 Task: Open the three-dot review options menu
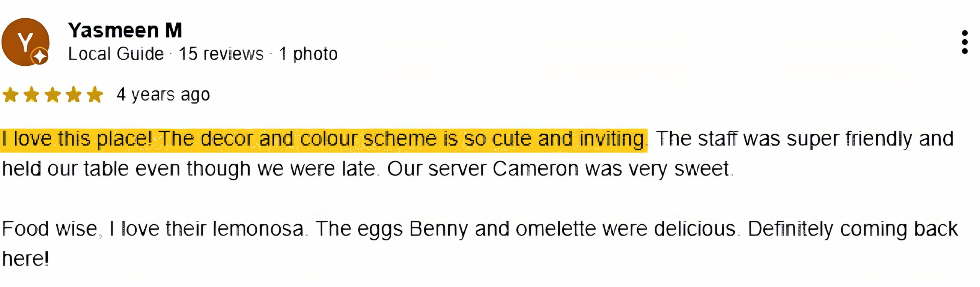(965, 42)
